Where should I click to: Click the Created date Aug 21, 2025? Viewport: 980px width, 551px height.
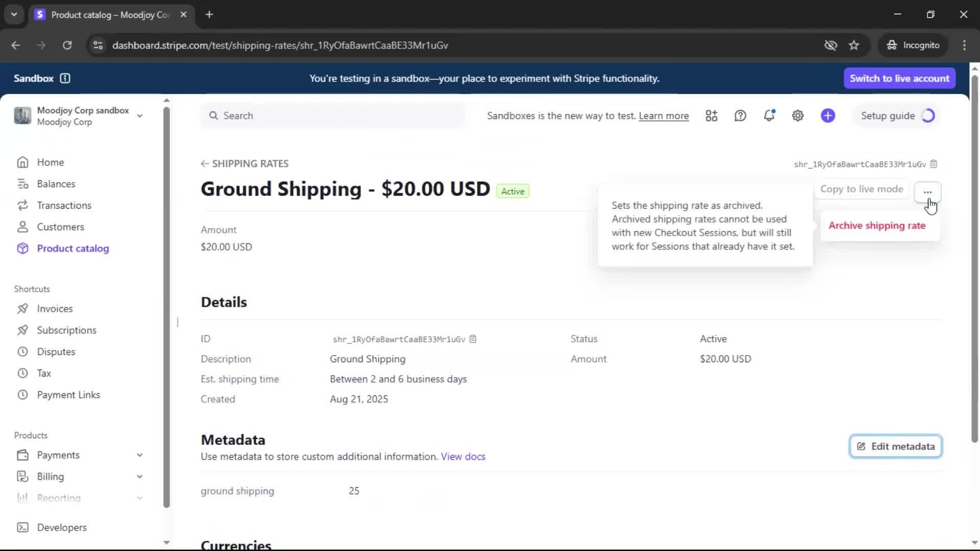coord(359,399)
